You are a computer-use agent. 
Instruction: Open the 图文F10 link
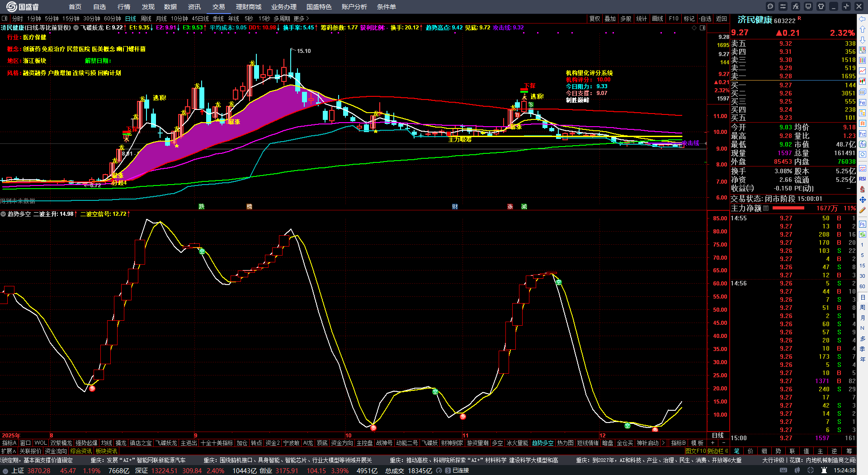coord(695,451)
